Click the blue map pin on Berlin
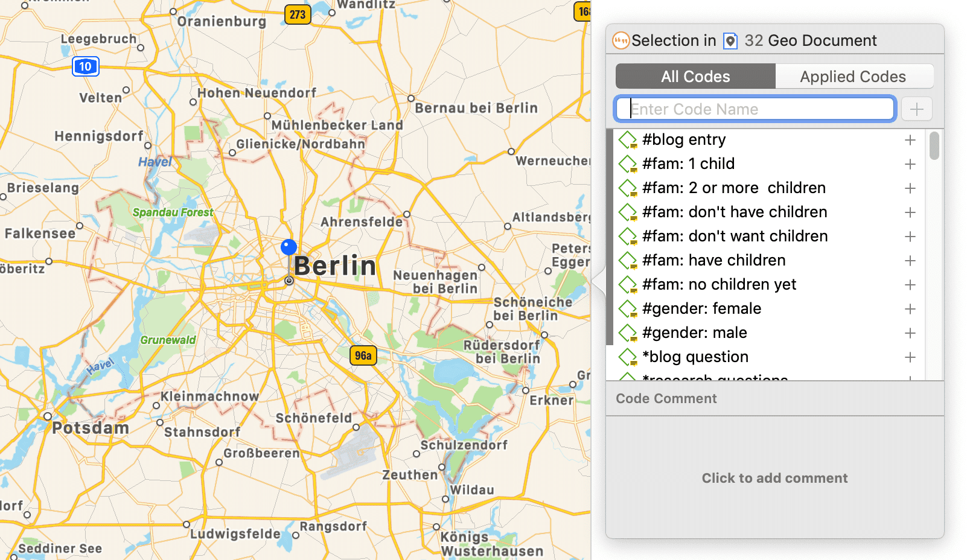The image size is (967, 560). point(289,247)
